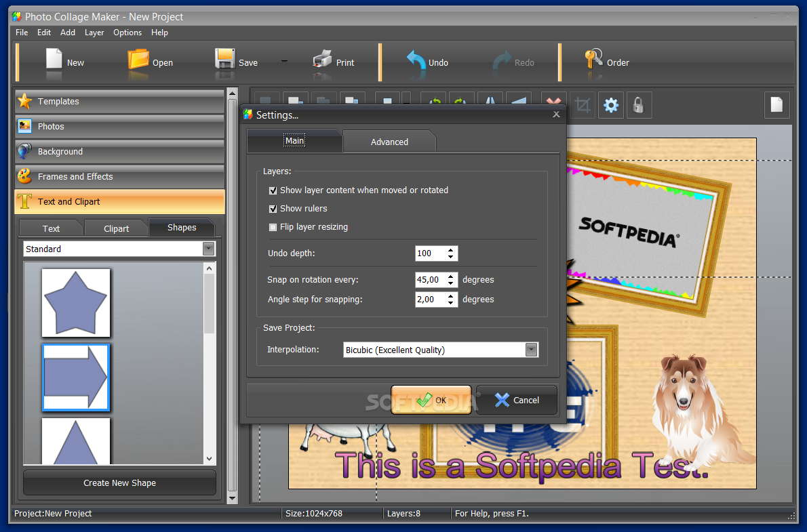The height and width of the screenshot is (532, 807).
Task: Click Cancel in the Settings dialog
Action: (517, 400)
